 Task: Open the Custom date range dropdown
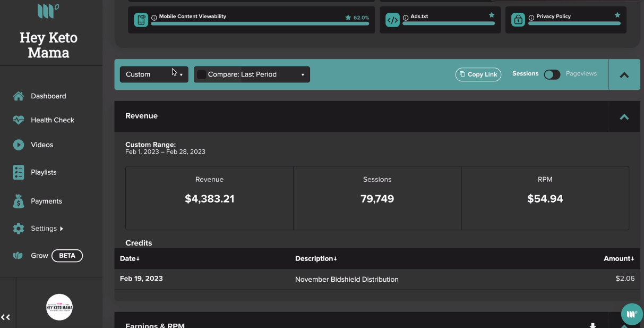154,74
